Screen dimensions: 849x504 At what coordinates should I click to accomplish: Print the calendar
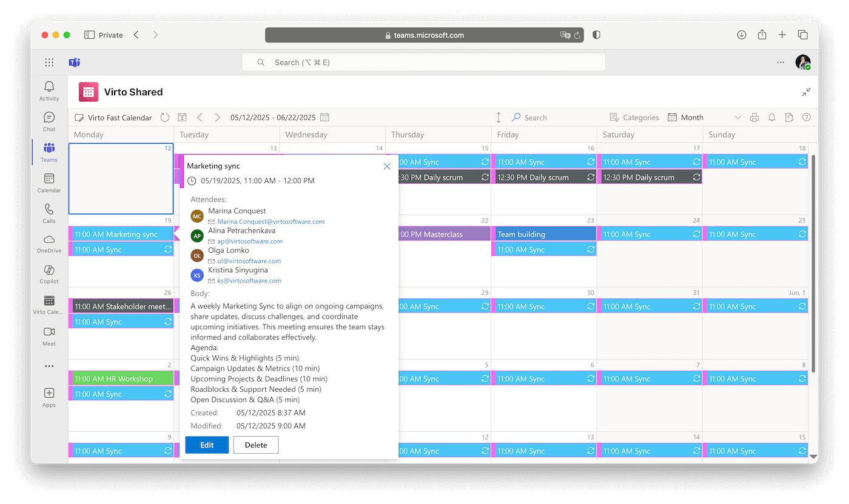pyautogui.click(x=754, y=117)
